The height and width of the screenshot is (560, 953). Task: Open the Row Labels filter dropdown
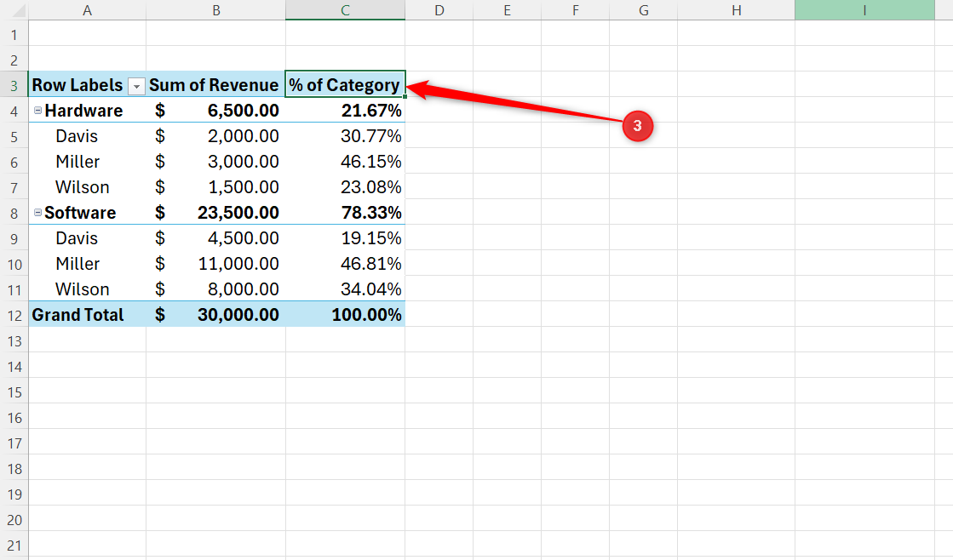click(137, 87)
